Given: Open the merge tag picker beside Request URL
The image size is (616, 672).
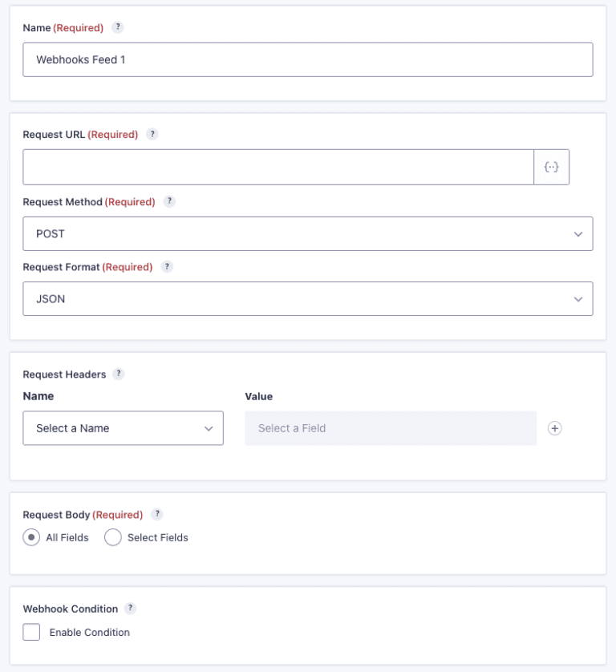Looking at the screenshot, I should point(552,167).
